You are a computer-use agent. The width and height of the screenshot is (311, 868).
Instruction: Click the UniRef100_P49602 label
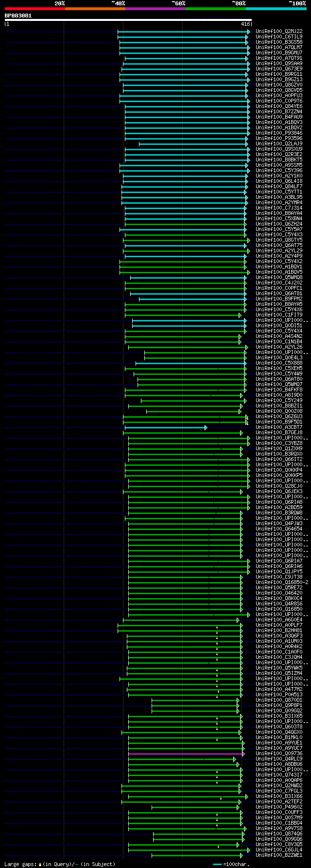point(279,807)
